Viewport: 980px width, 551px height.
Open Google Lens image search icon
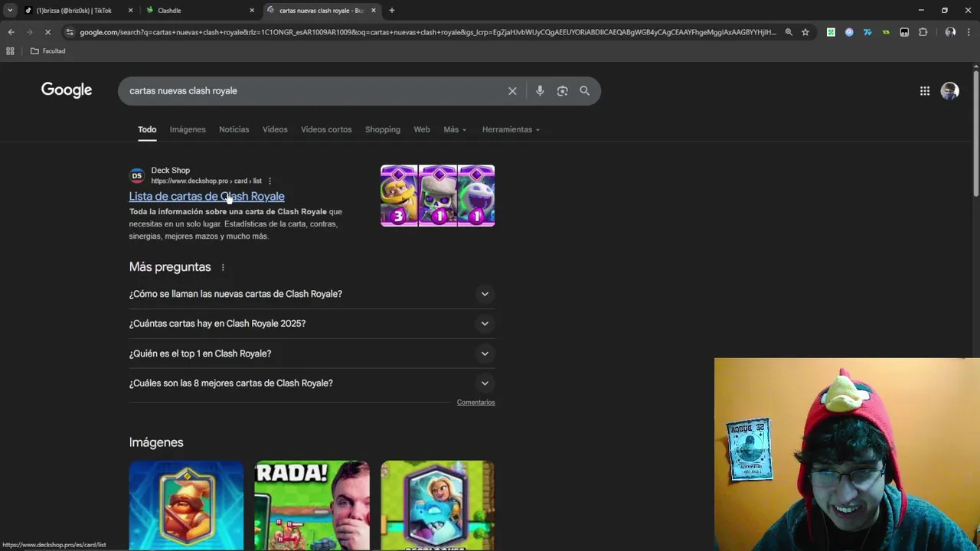[x=562, y=91]
